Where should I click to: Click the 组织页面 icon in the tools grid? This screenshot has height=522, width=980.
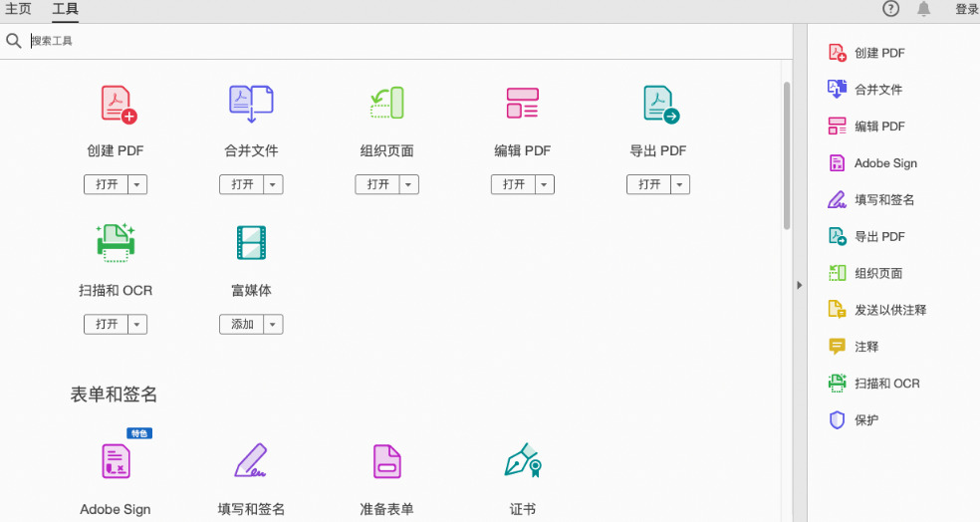pos(386,104)
